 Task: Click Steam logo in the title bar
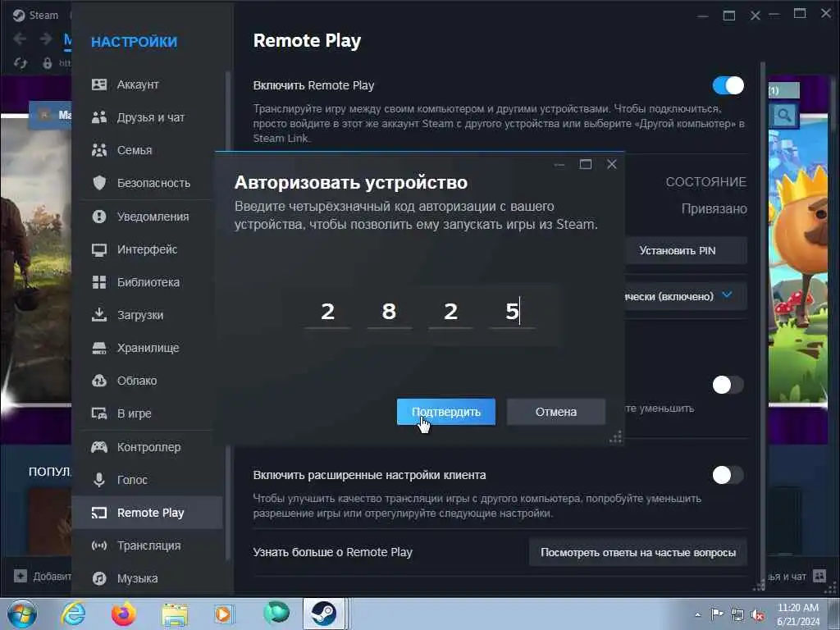[x=19, y=15]
